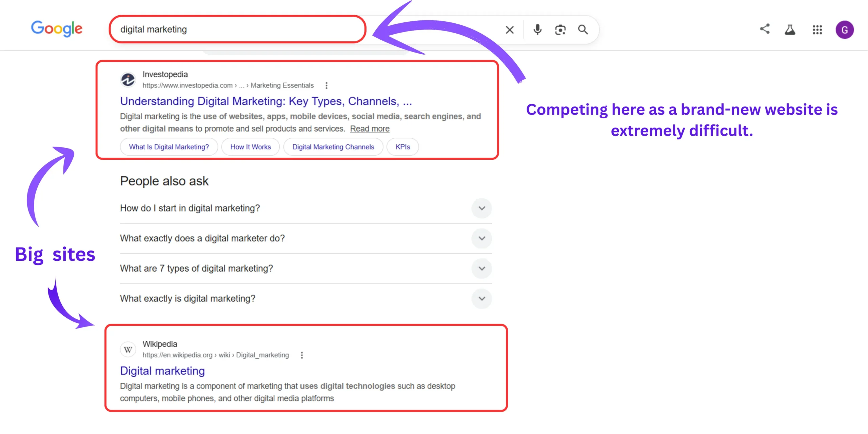This screenshot has height=434, width=868.
Task: Clear the search query with X icon
Action: [510, 30]
